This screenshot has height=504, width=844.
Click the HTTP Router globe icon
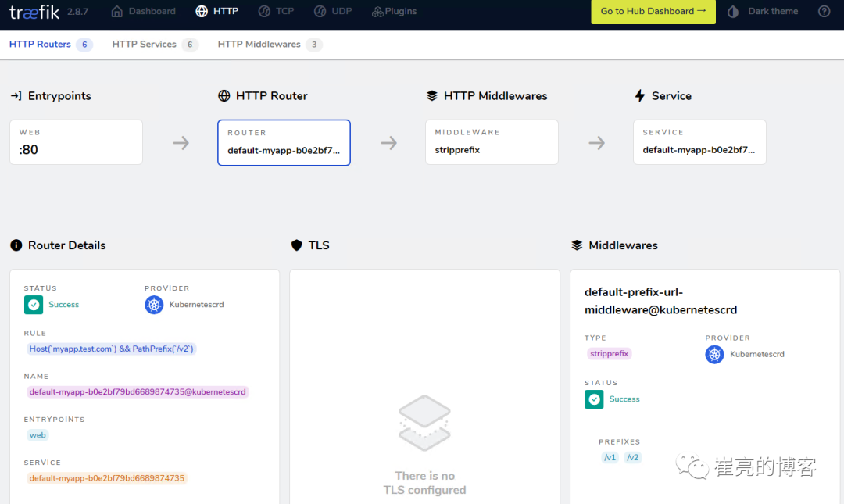coord(224,96)
